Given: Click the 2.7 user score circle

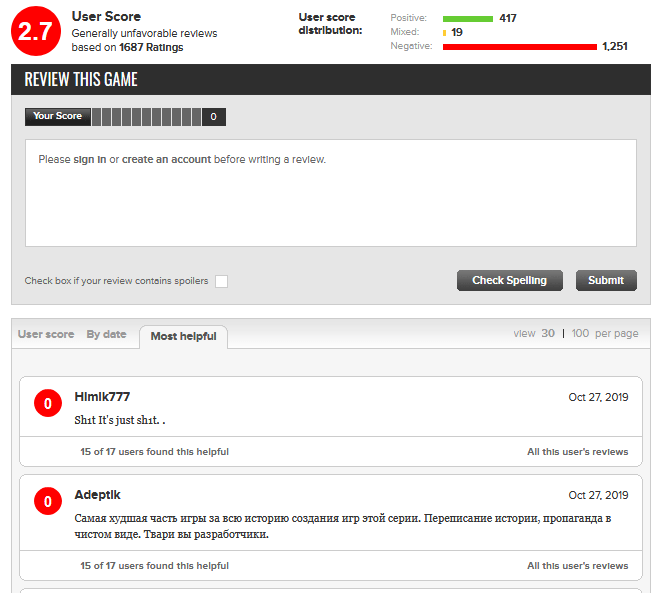Looking at the screenshot, I should click(36, 31).
